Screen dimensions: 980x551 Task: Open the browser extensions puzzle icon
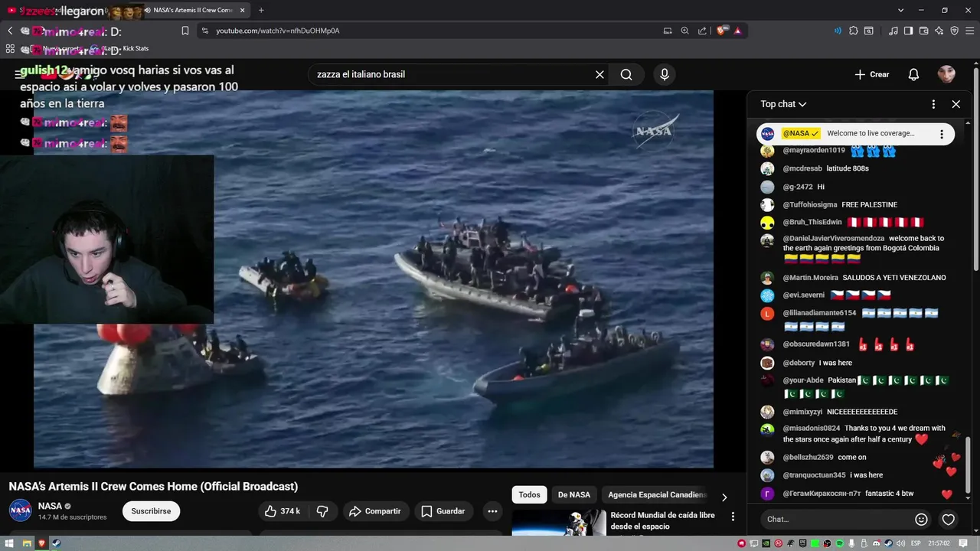853,31
